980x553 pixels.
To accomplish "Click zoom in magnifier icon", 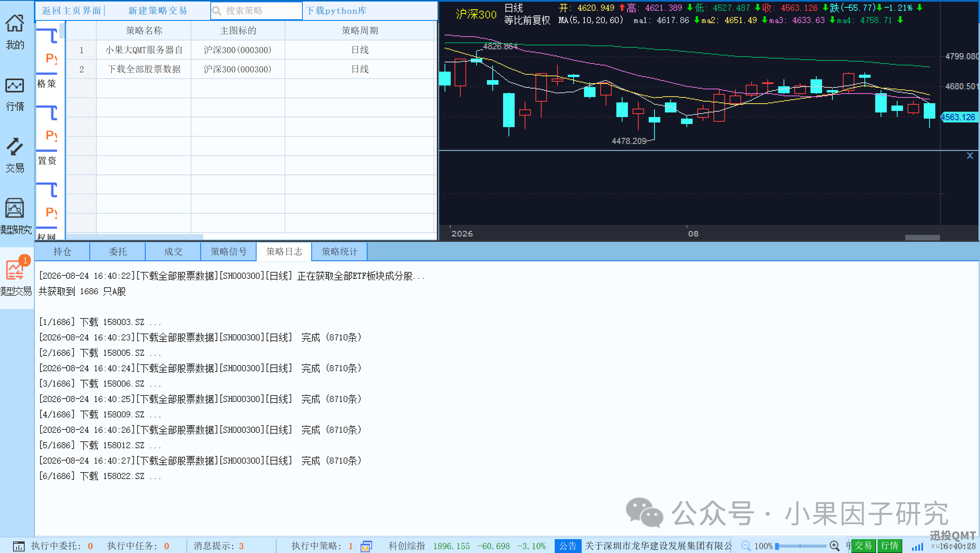I will click(834, 546).
